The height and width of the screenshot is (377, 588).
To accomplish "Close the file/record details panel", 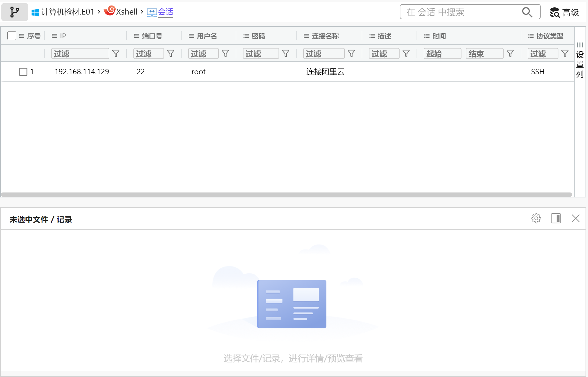I will click(x=575, y=219).
